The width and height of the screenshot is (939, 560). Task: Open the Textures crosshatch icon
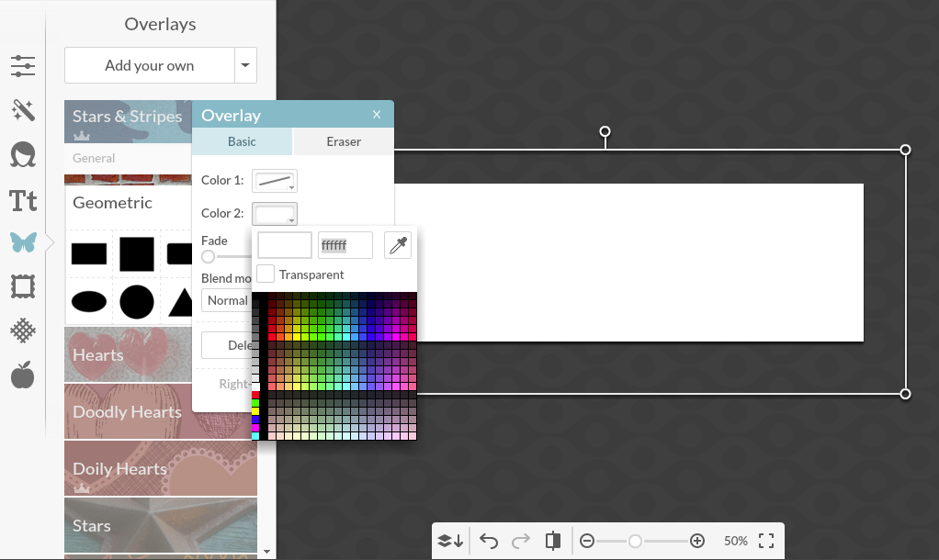(23, 330)
